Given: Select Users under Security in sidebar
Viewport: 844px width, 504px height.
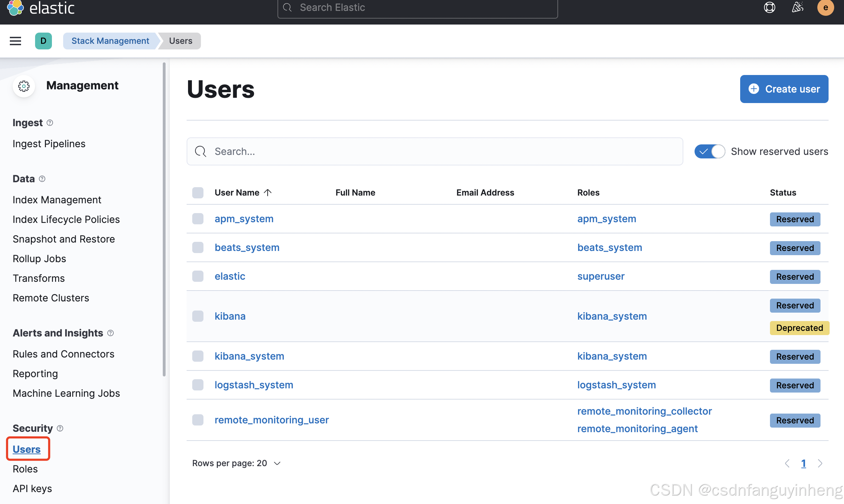Looking at the screenshot, I should point(27,449).
